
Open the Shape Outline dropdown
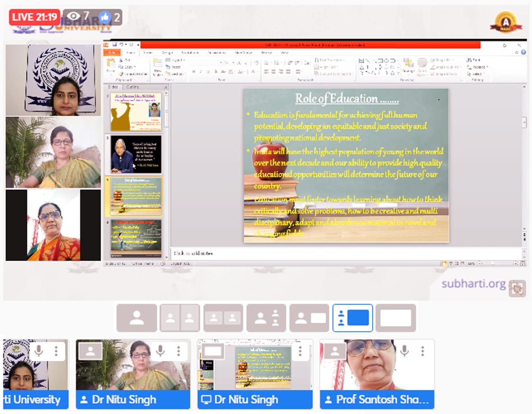point(446,67)
